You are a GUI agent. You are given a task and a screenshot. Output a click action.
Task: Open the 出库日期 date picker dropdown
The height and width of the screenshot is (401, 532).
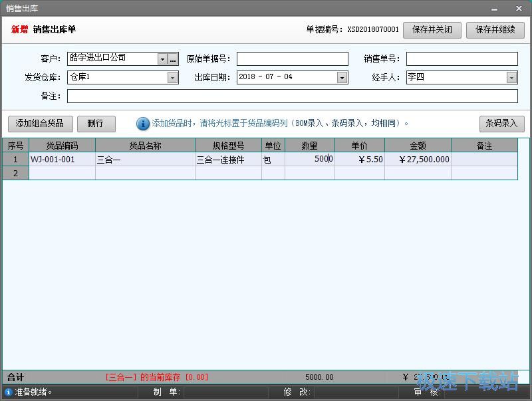pyautogui.click(x=342, y=78)
